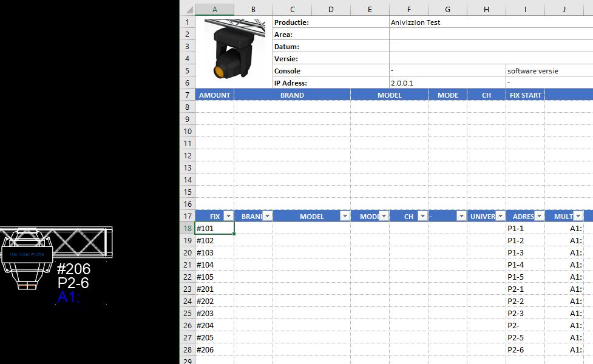This screenshot has height=364, width=593.
Task: Click the moving head fixture image
Action: pyautogui.click(x=234, y=50)
